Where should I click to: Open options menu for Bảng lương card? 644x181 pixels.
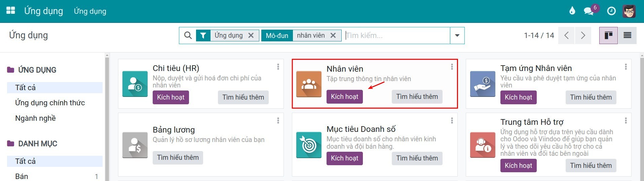pos(278,120)
